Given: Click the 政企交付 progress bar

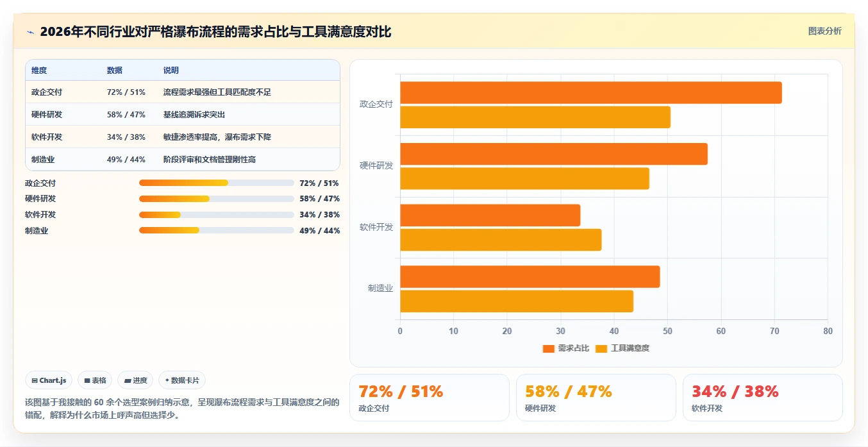Looking at the screenshot, I should [x=217, y=183].
